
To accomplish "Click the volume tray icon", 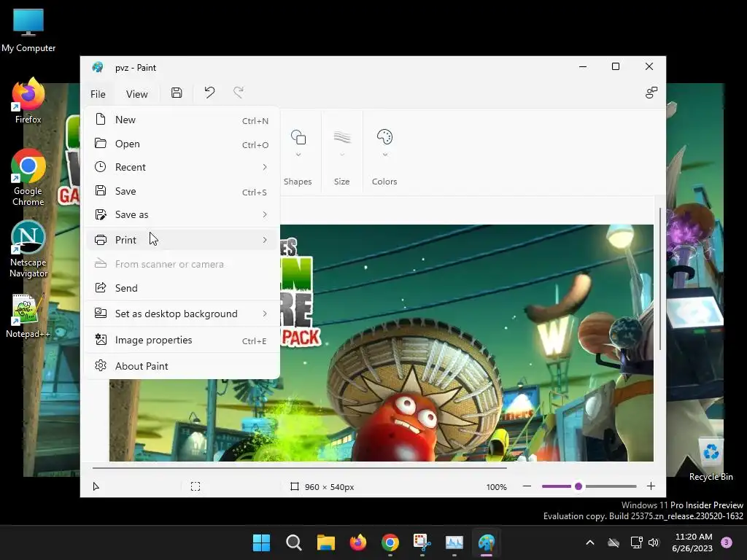I will point(653,542).
